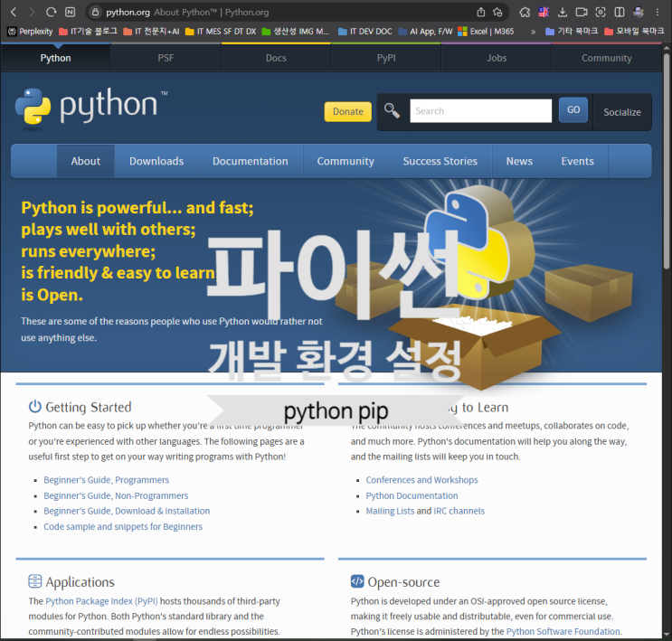Open Beginner's Guide, Download & Installation

[127, 511]
